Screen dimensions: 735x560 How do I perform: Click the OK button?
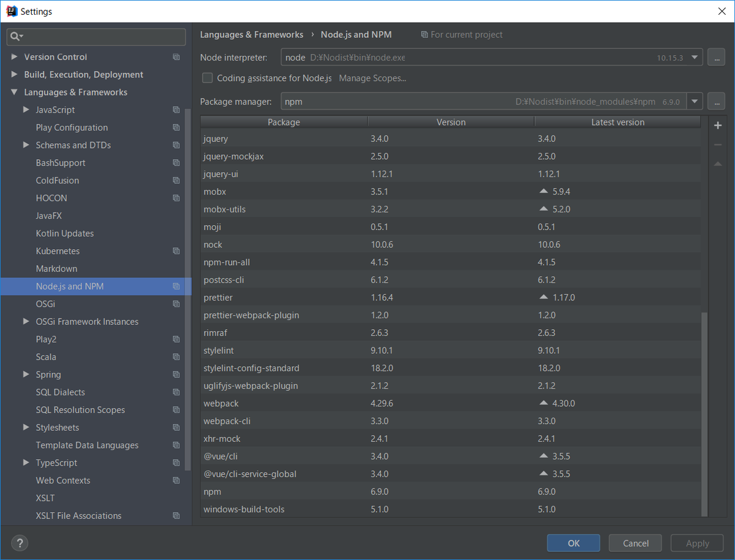(x=573, y=543)
